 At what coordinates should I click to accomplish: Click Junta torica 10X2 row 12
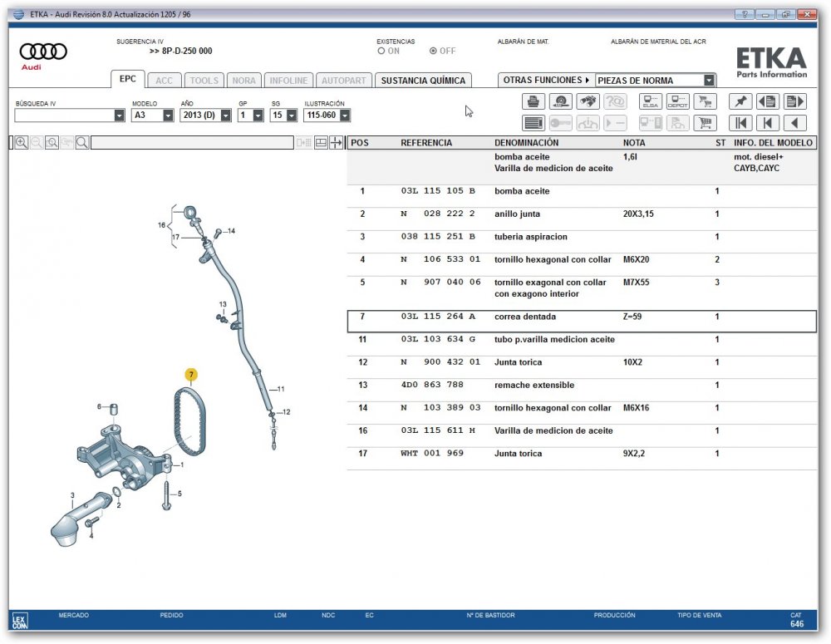click(x=582, y=366)
